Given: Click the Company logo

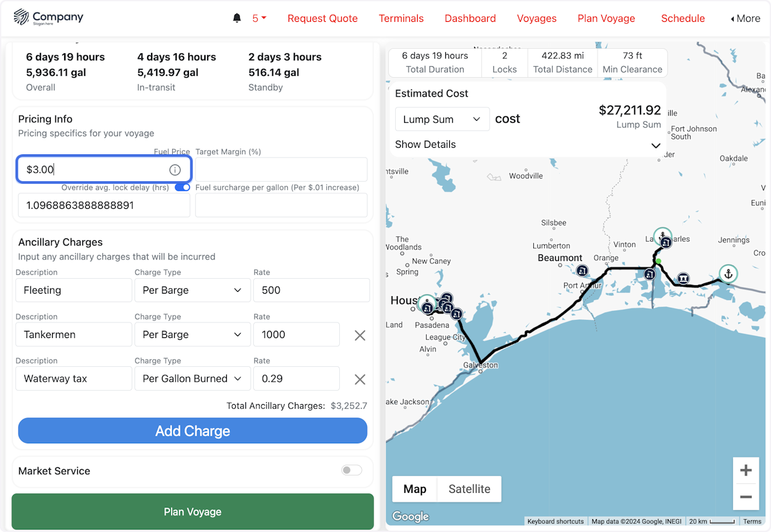Looking at the screenshot, I should click(48, 18).
